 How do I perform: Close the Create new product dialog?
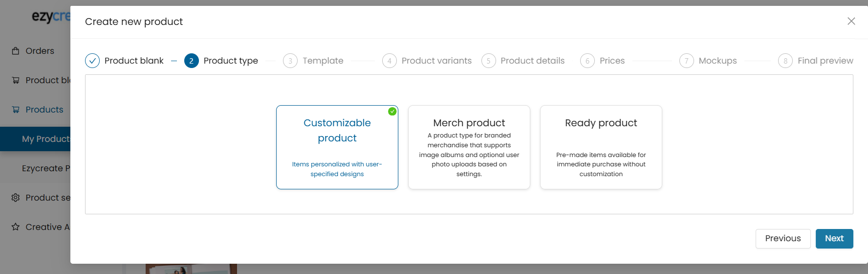[851, 21]
